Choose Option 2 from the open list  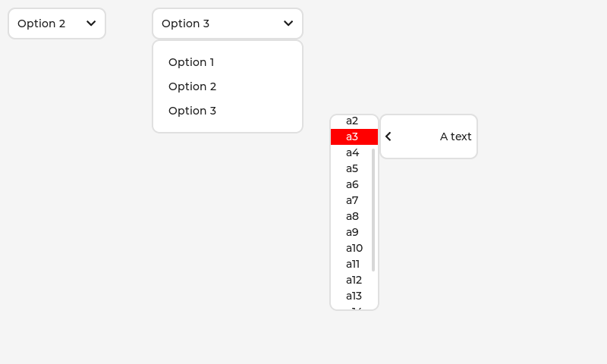[x=192, y=86]
